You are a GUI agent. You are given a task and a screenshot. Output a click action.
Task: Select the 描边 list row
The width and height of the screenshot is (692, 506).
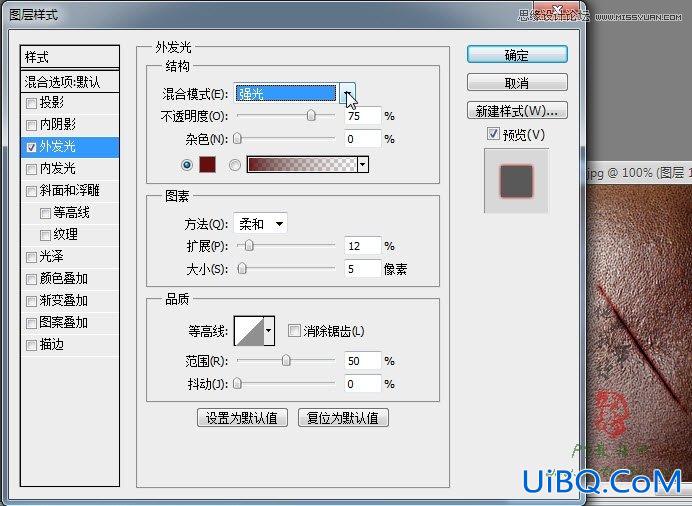70,345
